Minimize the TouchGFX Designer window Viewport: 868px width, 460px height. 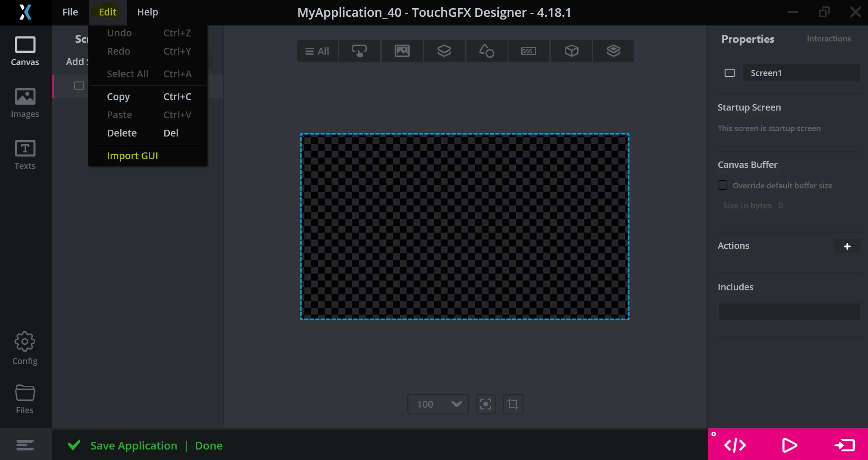click(793, 12)
